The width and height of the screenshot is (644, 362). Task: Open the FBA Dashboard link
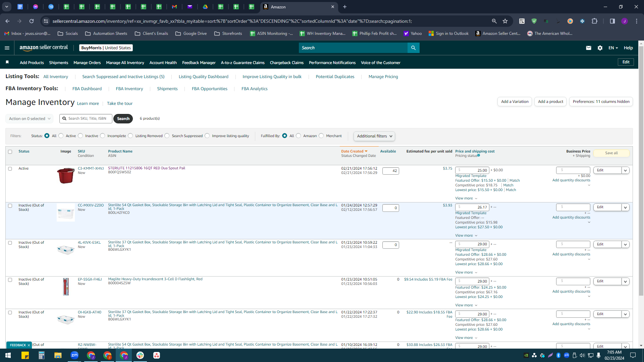87,89
